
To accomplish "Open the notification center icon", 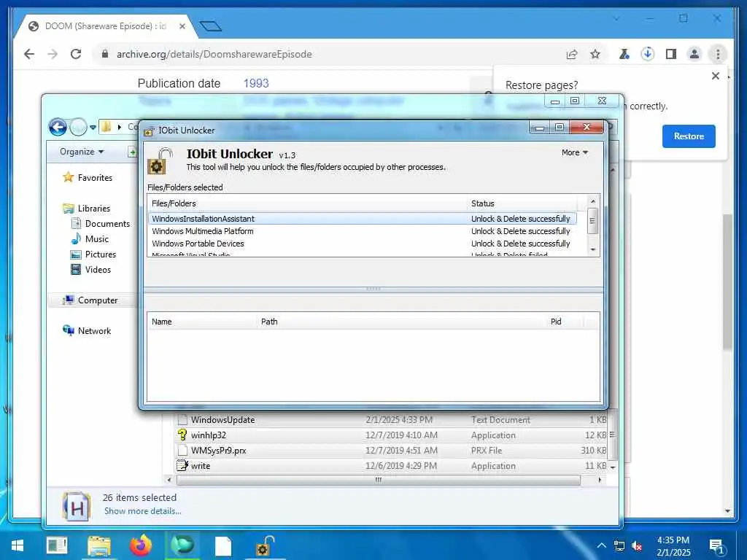I will click(717, 546).
